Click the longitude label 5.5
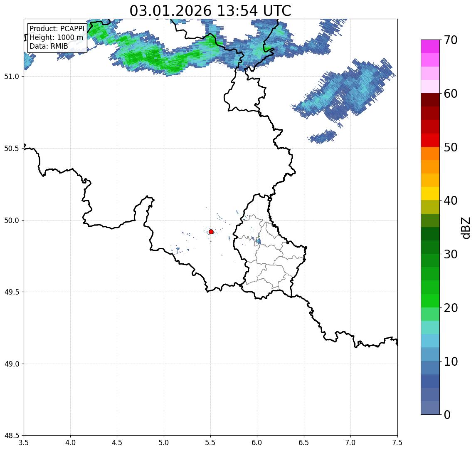The width and height of the screenshot is (476, 451). pyautogui.click(x=211, y=443)
